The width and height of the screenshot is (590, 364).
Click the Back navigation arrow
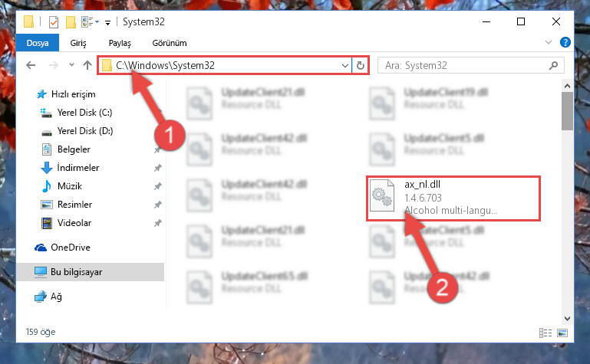coord(31,65)
